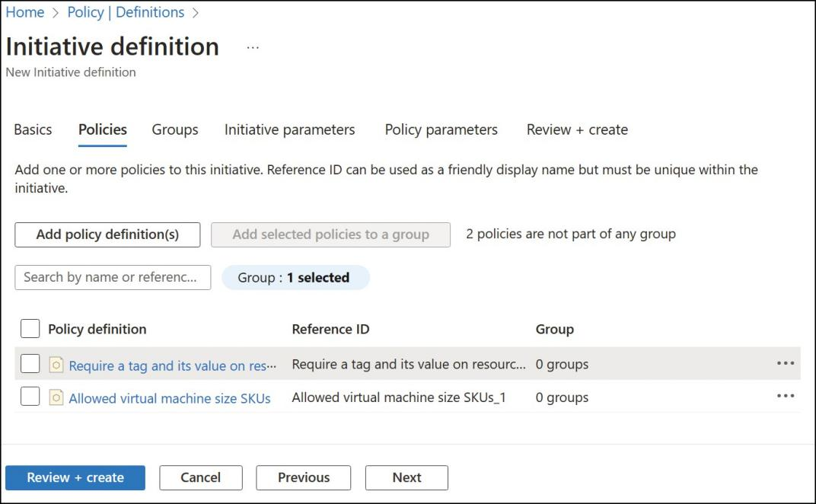Click Add selected policies to a group
Image resolution: width=816 pixels, height=504 pixels.
point(330,234)
